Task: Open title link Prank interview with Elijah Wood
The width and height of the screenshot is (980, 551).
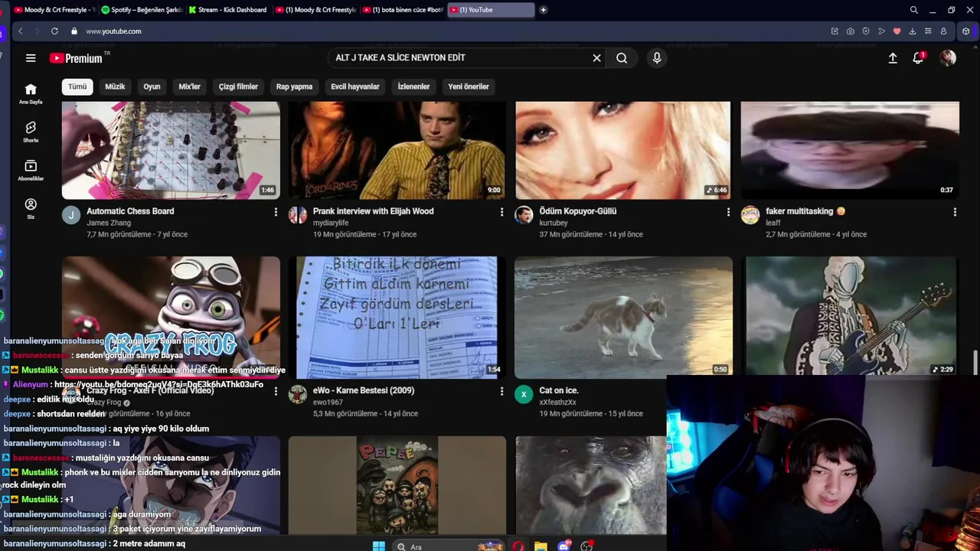Action: (x=373, y=211)
